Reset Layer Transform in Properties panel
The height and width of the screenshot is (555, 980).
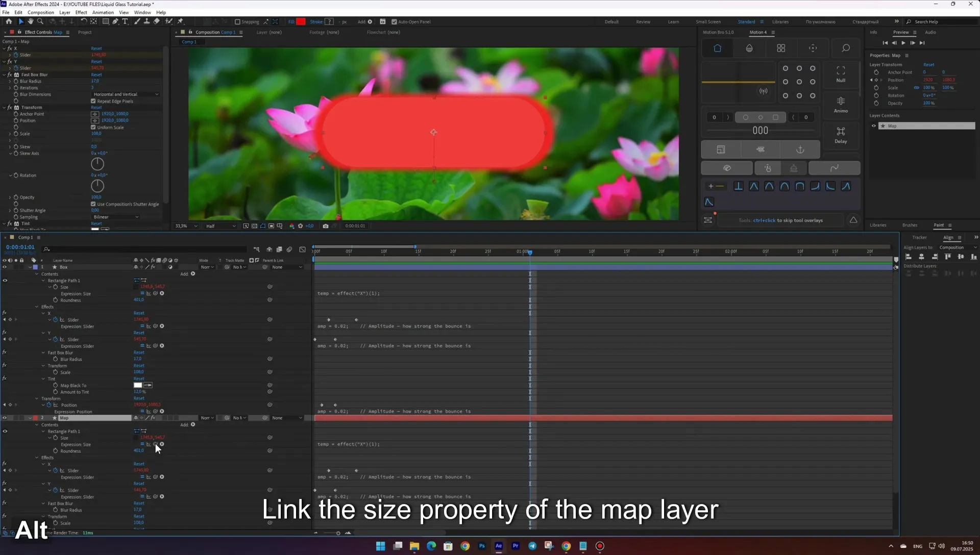928,65
